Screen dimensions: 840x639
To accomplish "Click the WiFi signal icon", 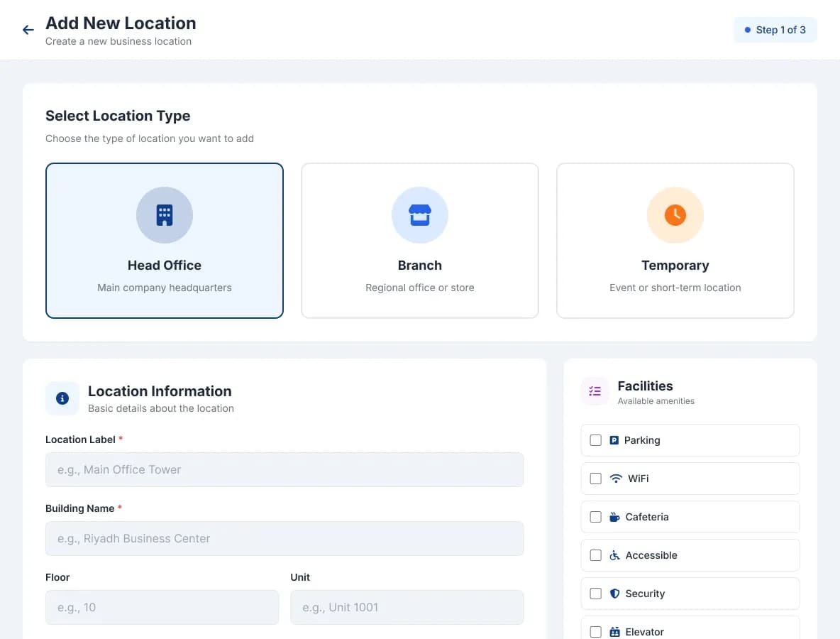I will click(x=616, y=478).
